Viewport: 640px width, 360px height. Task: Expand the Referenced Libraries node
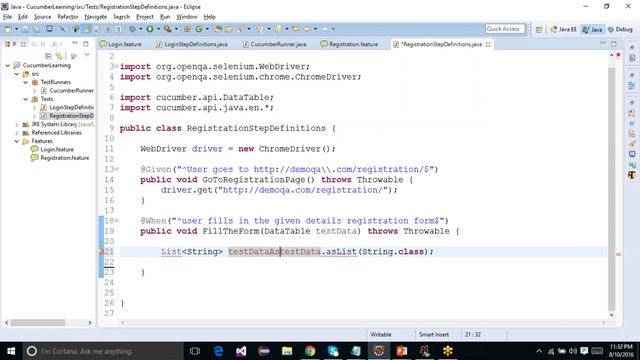[16, 133]
